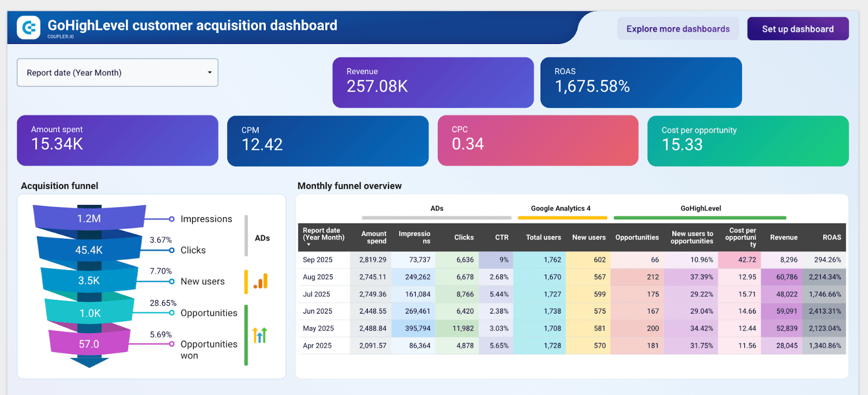Sort table by Amount spend column header
The width and height of the screenshot is (868, 395).
(x=374, y=237)
